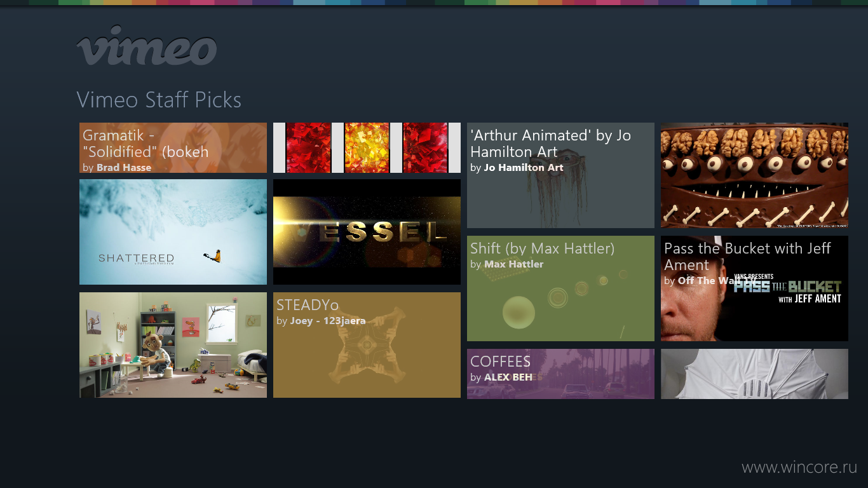Open the chocolate monster cake video
The height and width of the screenshot is (488, 868).
(754, 175)
